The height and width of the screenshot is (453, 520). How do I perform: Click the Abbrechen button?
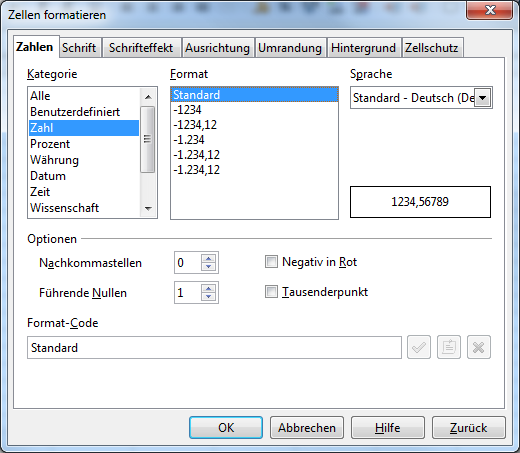[x=307, y=428]
